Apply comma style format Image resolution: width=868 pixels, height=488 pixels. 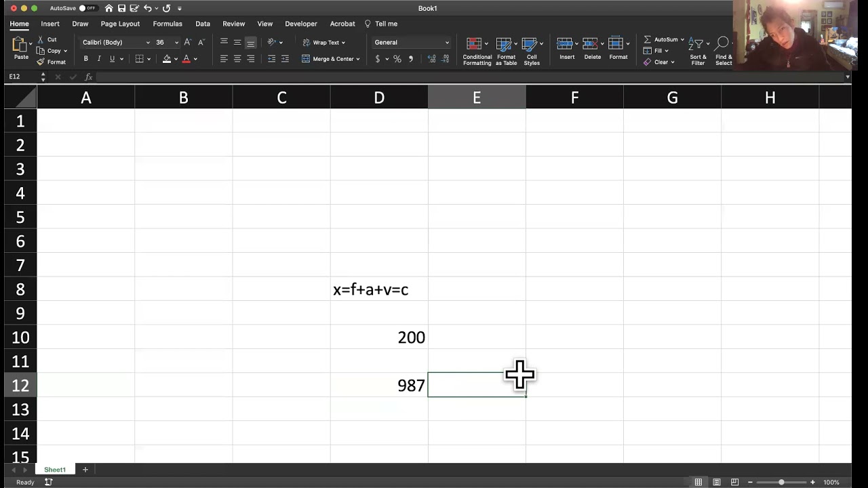click(410, 59)
